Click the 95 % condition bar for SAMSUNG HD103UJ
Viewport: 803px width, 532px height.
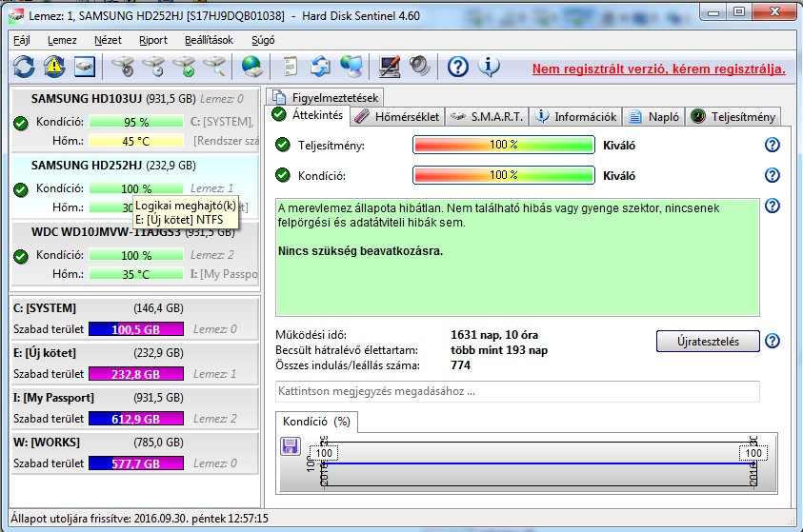click(x=136, y=122)
